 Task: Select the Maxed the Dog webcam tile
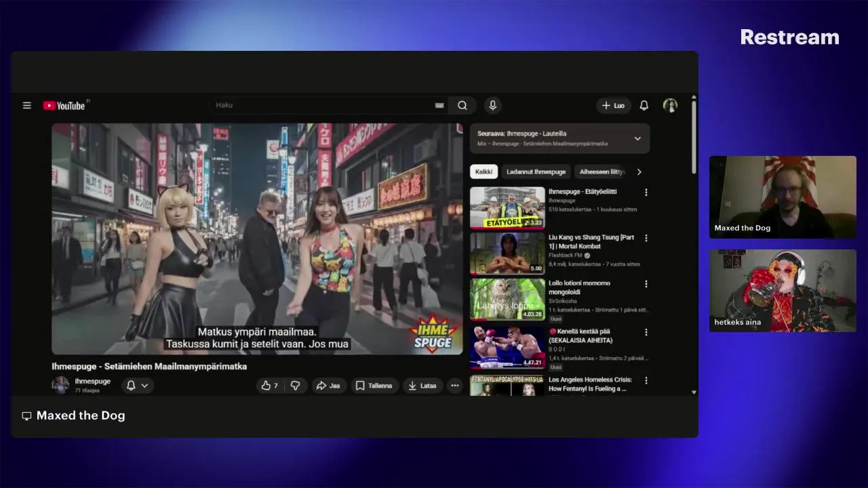point(783,197)
